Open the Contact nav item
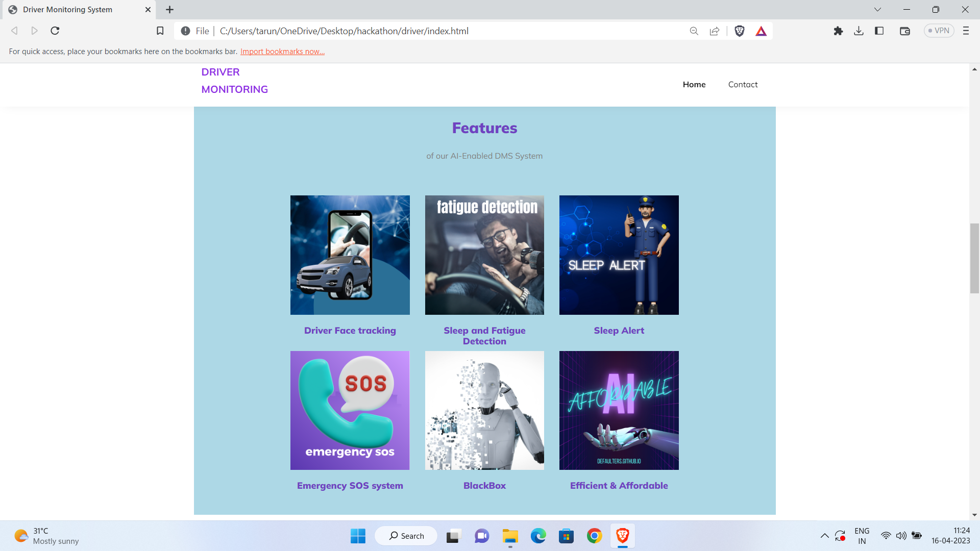Image resolution: width=980 pixels, height=551 pixels. click(743, 85)
